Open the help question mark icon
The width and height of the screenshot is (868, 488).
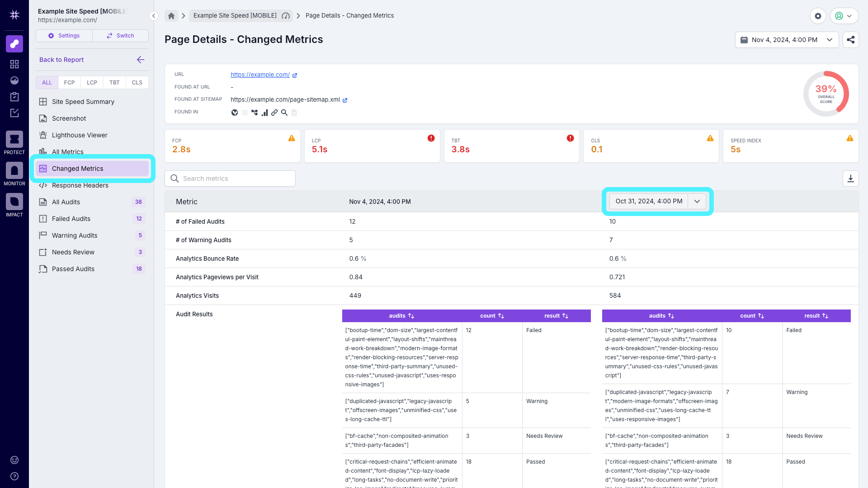[x=14, y=476]
